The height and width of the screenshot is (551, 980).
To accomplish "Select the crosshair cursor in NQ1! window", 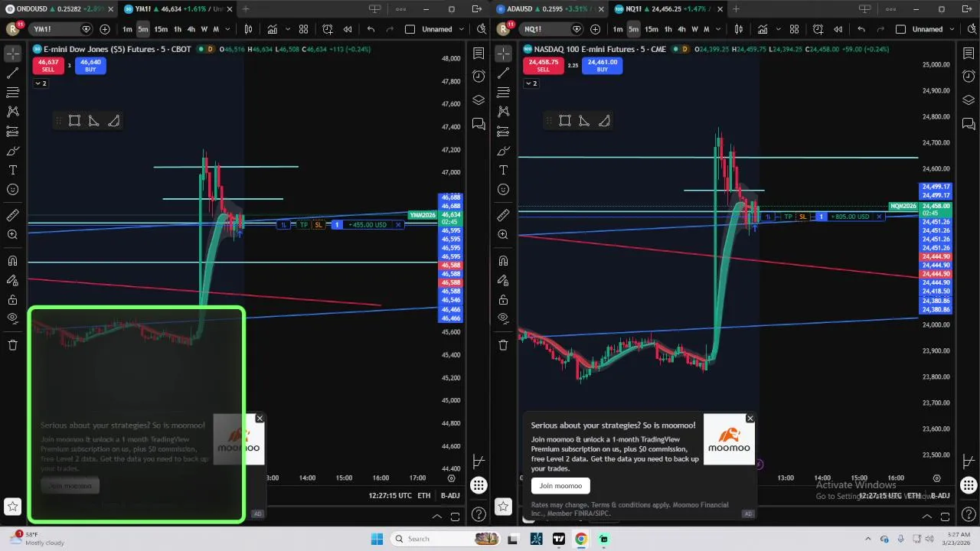I will pyautogui.click(x=503, y=54).
